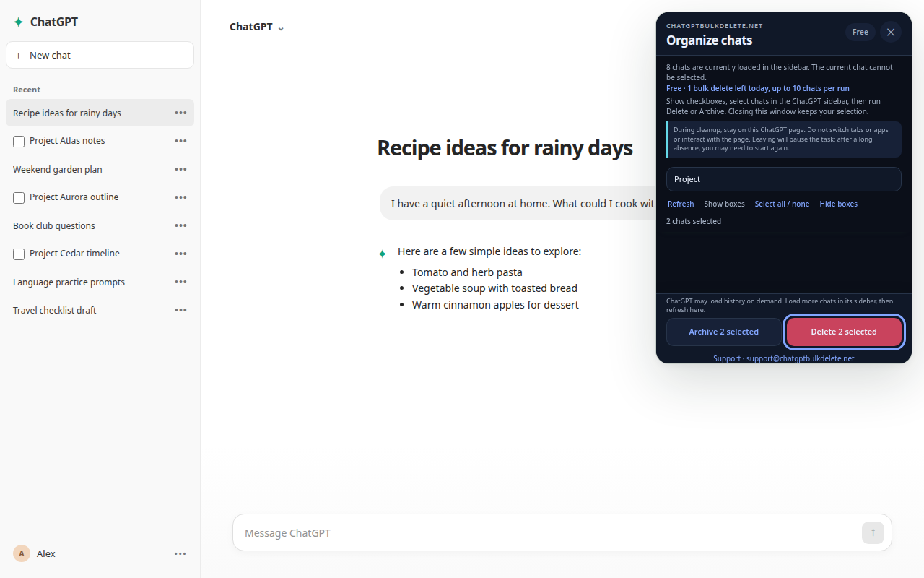
Task: Click Show boxes link
Action: tap(724, 204)
